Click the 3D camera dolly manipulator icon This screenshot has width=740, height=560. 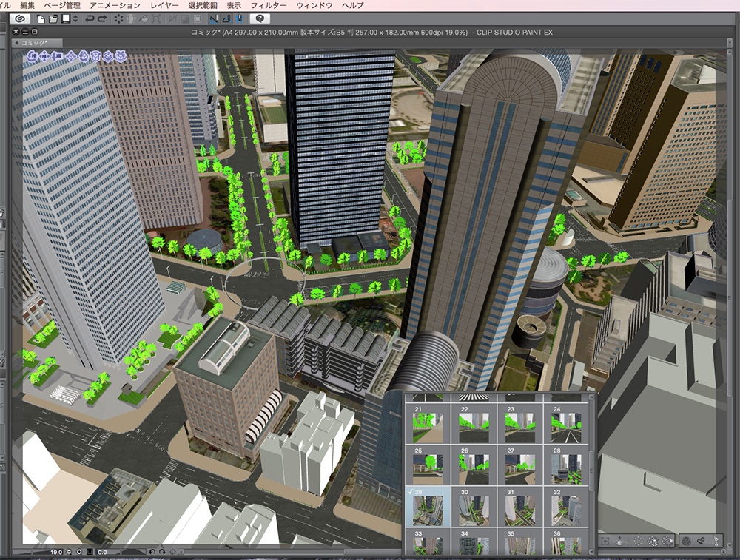[57, 56]
